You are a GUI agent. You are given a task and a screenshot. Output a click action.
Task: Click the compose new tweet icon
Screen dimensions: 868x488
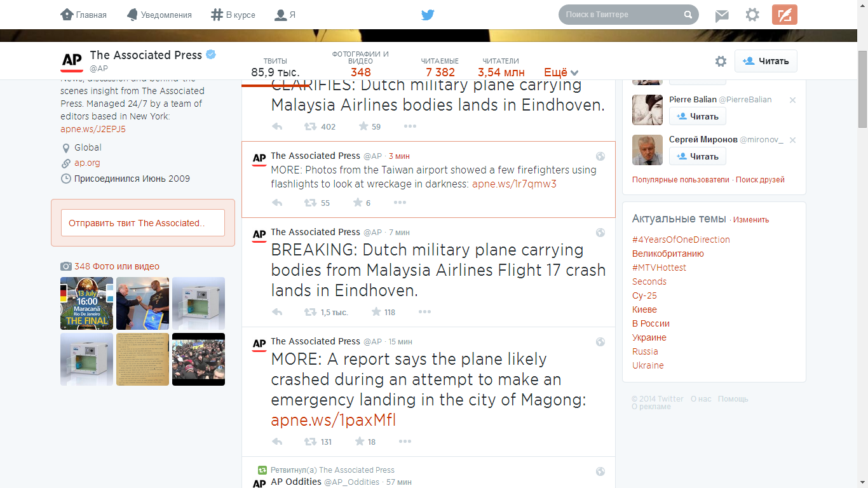click(785, 15)
